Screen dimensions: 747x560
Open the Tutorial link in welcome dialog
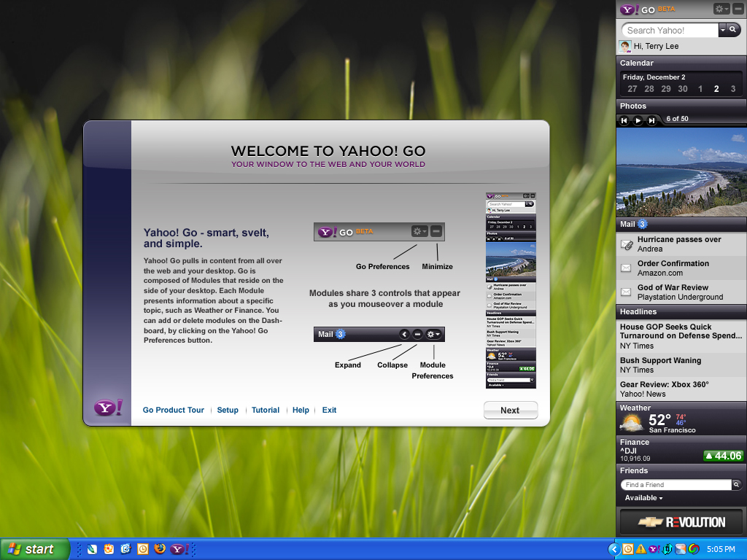[x=266, y=410]
